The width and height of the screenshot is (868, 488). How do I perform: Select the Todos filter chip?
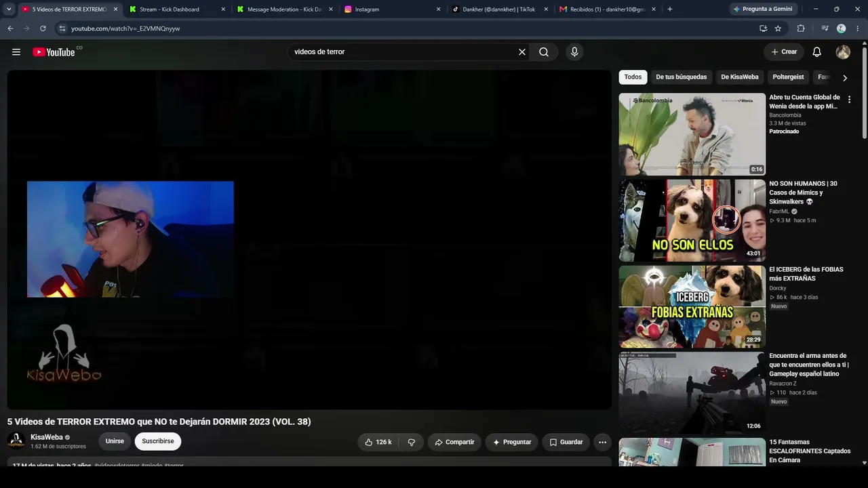pos(633,77)
